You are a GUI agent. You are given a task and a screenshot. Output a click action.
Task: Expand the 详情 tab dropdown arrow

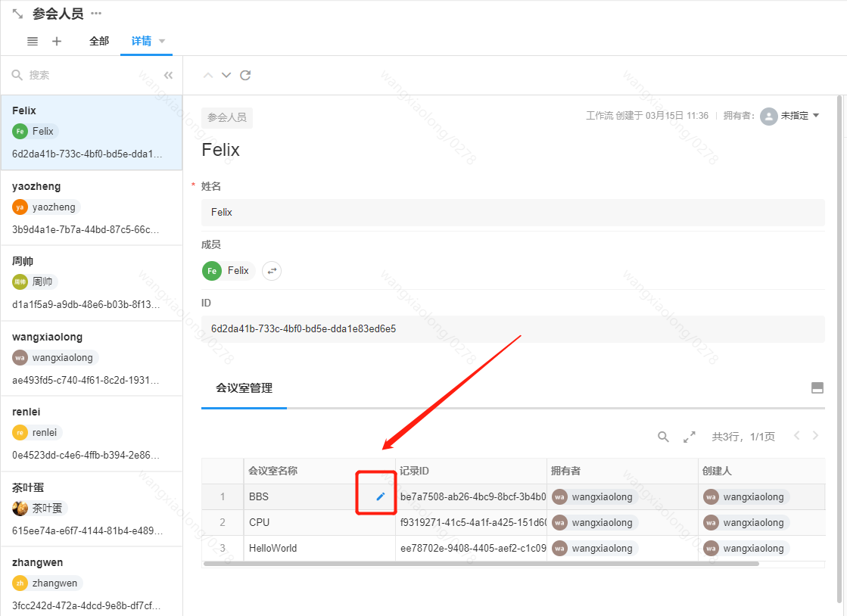coord(161,41)
